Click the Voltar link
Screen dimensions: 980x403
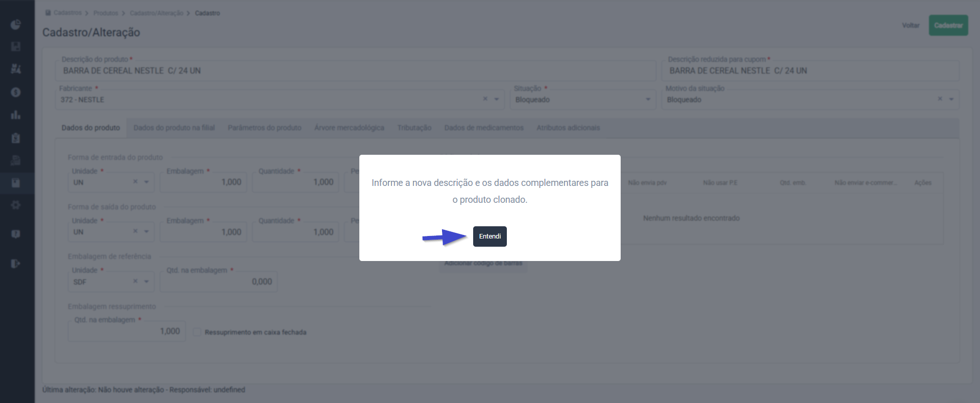pyautogui.click(x=911, y=26)
